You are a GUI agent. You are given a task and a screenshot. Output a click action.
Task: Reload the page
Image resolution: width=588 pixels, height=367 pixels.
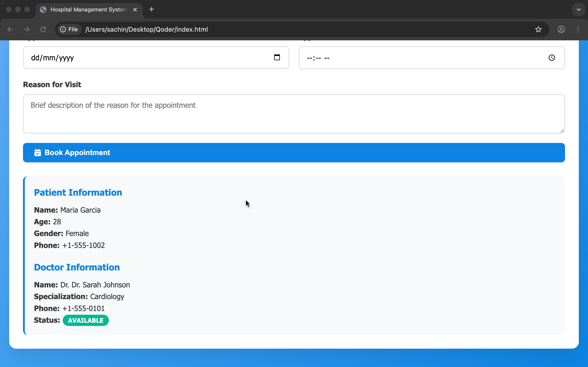tap(43, 29)
